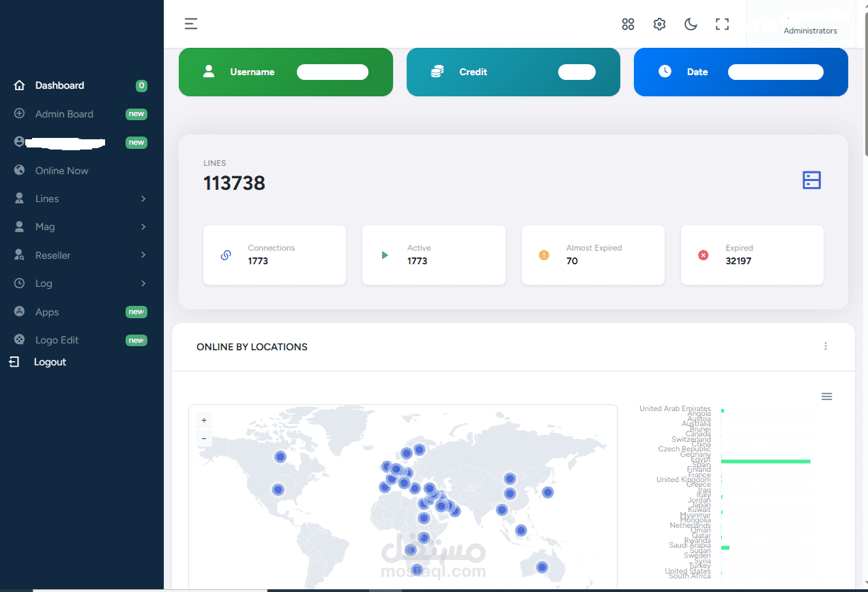
Task: Click the blue server icon beside Lines total
Action: [x=811, y=180]
